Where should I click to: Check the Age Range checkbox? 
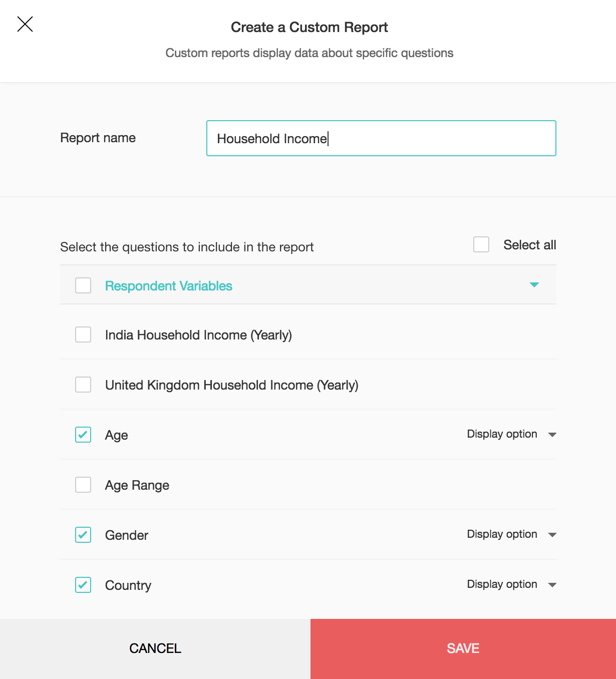[83, 485]
